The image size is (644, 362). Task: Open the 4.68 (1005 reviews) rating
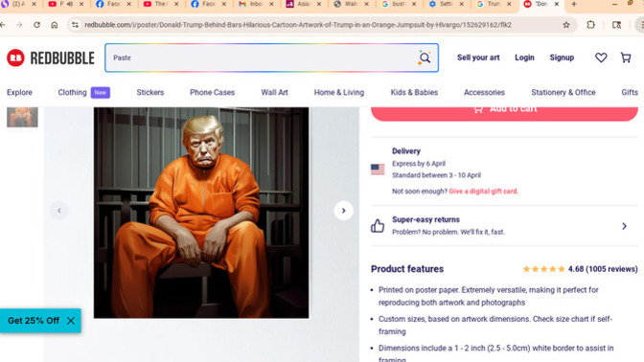(580, 269)
